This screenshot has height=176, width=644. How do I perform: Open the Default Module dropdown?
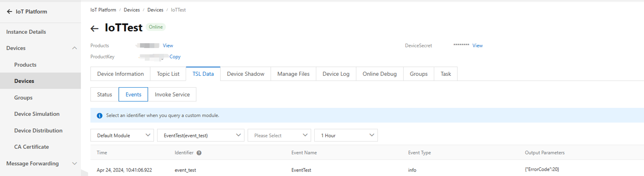coord(122,135)
